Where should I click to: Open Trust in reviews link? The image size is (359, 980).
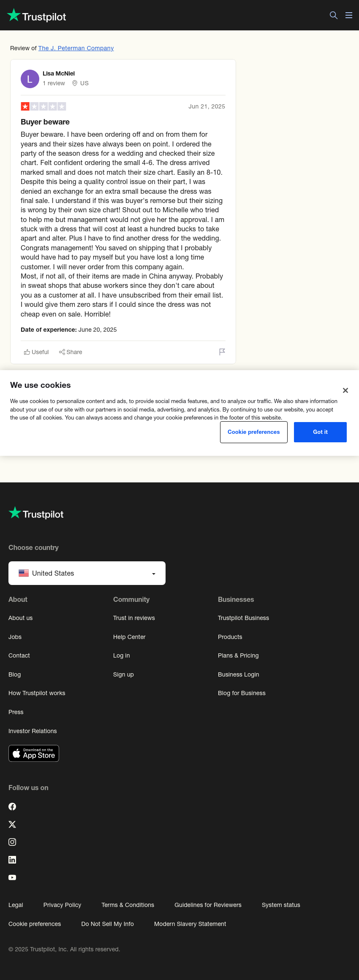pyautogui.click(x=134, y=618)
